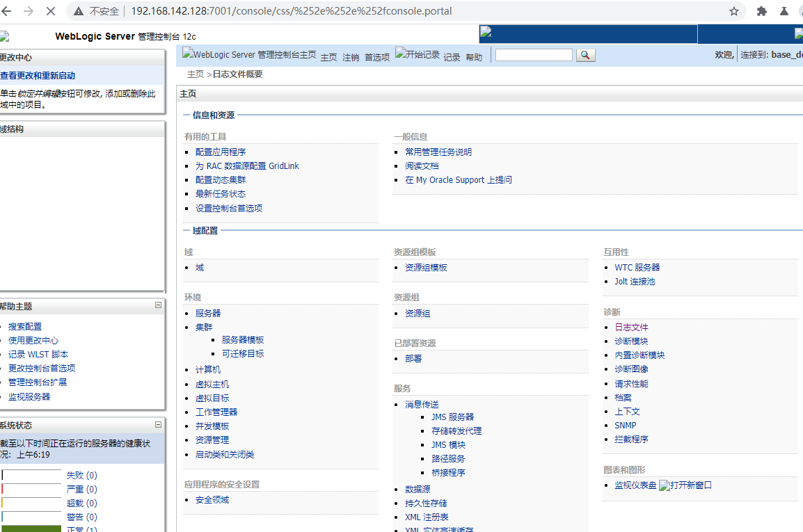Open the 数据源 link
Image resolution: width=803 pixels, height=532 pixels.
tap(418, 490)
